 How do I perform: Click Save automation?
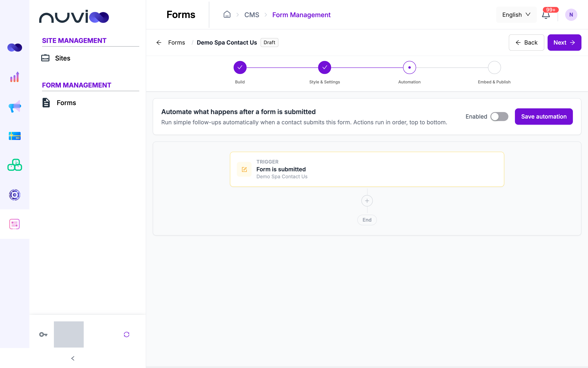(544, 117)
